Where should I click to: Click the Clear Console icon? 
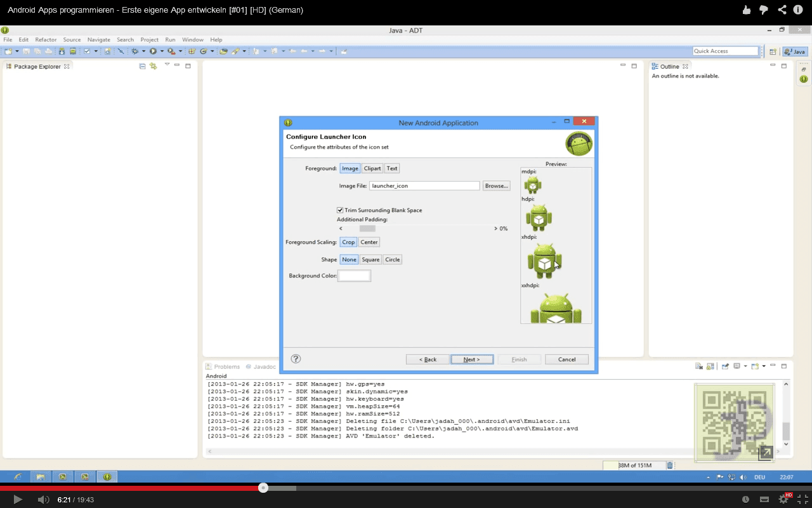coord(698,366)
